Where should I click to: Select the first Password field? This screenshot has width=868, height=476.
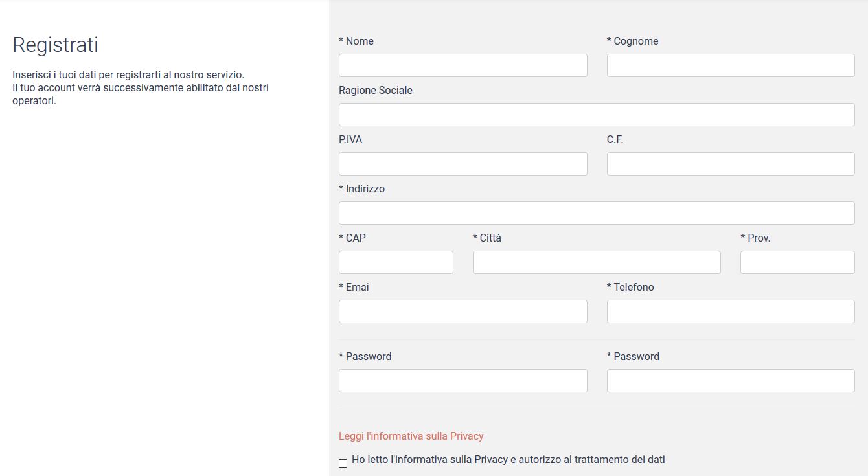coord(463,381)
